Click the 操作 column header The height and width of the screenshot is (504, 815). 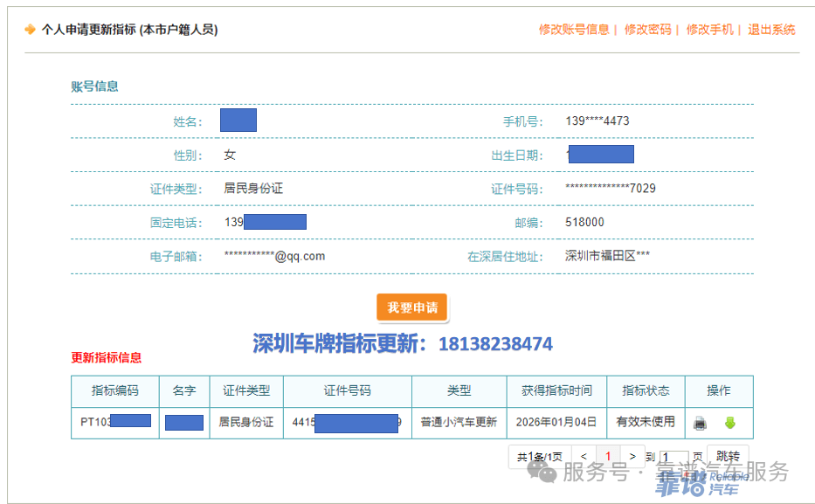(x=718, y=390)
